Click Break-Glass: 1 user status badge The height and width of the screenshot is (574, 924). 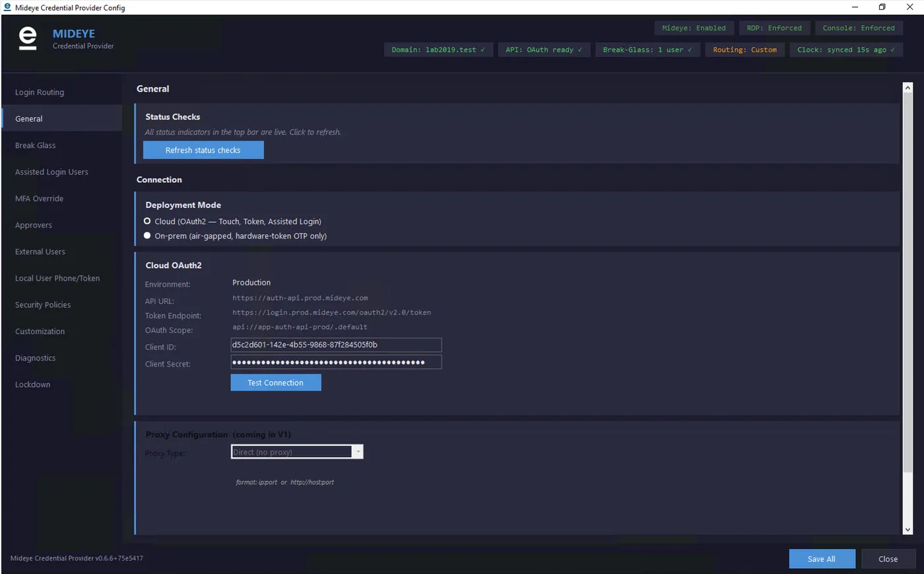pos(647,50)
